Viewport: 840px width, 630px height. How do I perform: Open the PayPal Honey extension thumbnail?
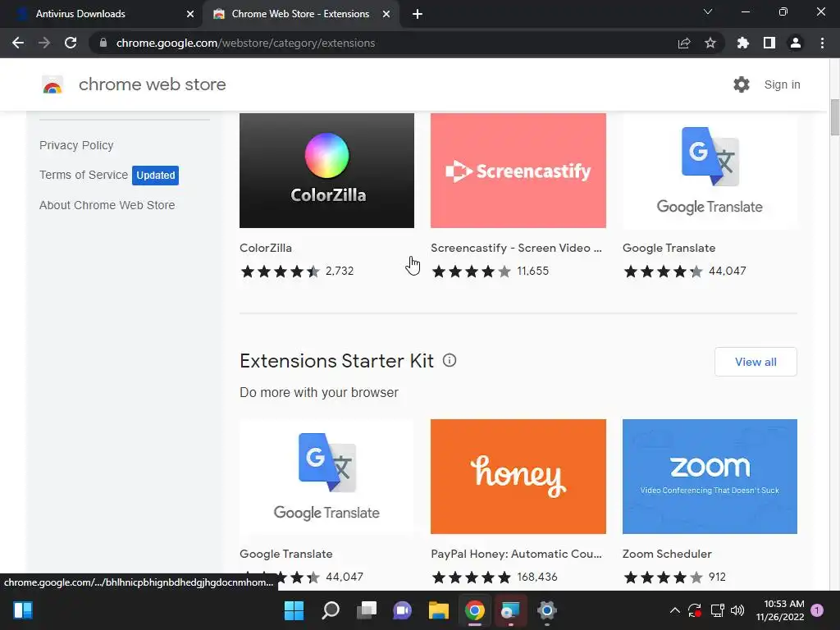[518, 477]
